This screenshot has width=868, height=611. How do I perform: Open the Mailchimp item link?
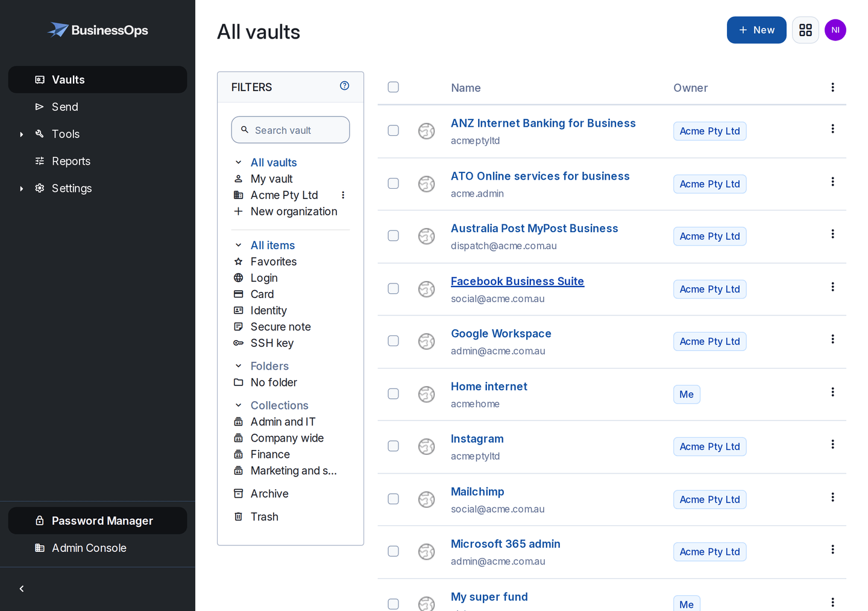click(x=477, y=492)
